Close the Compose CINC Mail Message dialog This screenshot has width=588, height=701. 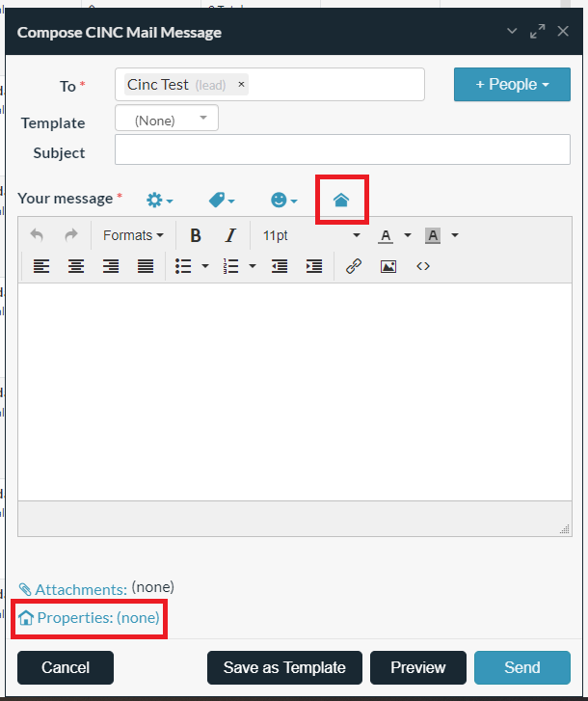(x=563, y=31)
